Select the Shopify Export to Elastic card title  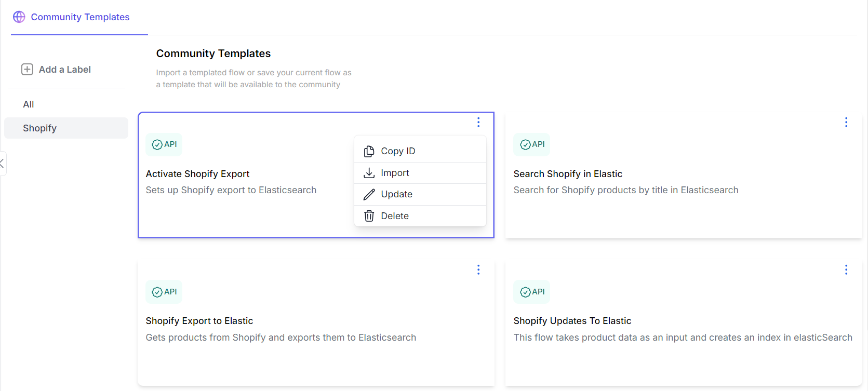click(x=199, y=321)
